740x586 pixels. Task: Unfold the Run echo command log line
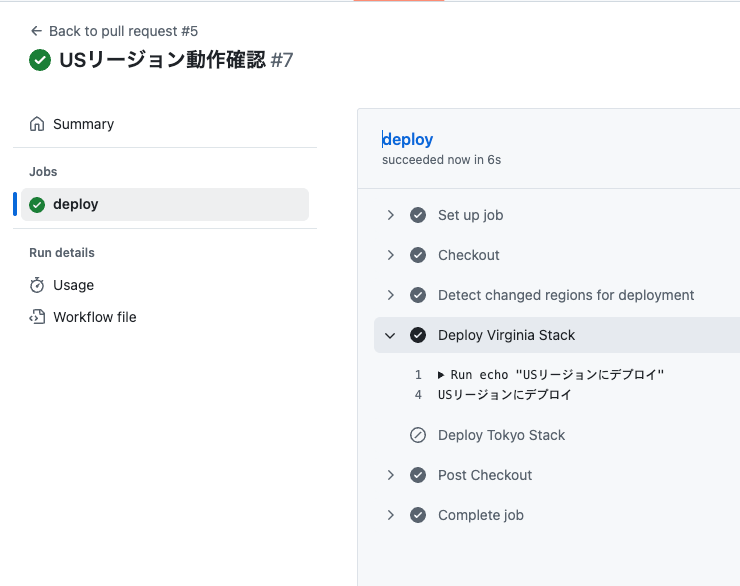(x=442, y=375)
